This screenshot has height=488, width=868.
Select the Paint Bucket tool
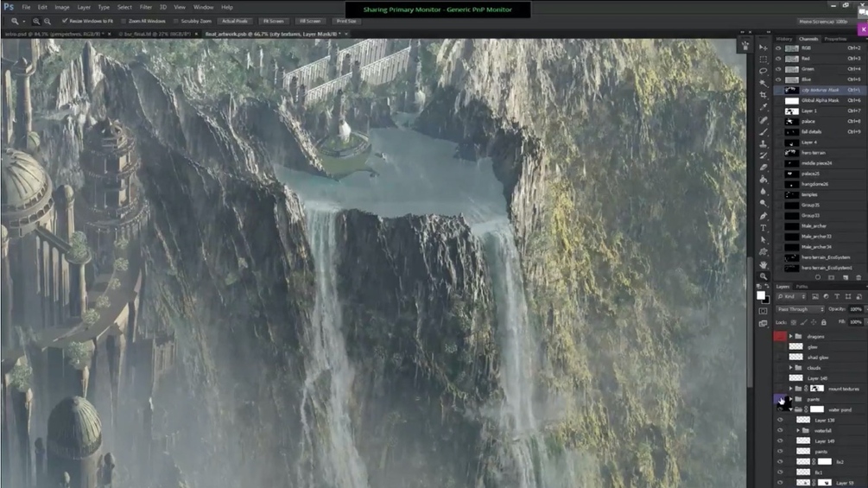[763, 180]
